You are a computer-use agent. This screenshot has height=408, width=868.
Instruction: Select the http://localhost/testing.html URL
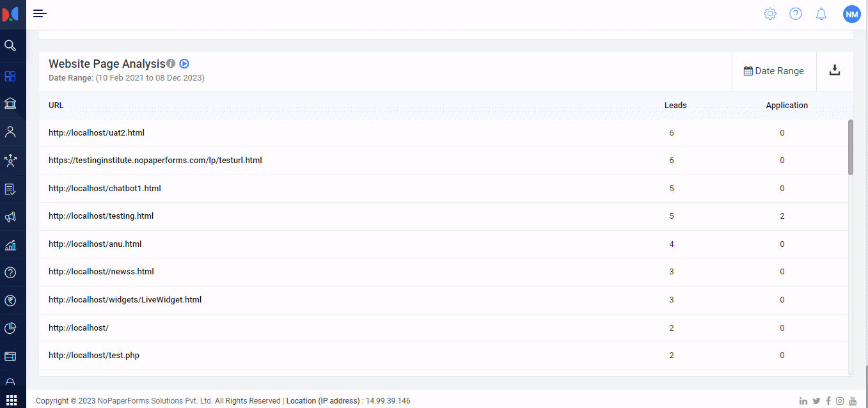click(101, 216)
